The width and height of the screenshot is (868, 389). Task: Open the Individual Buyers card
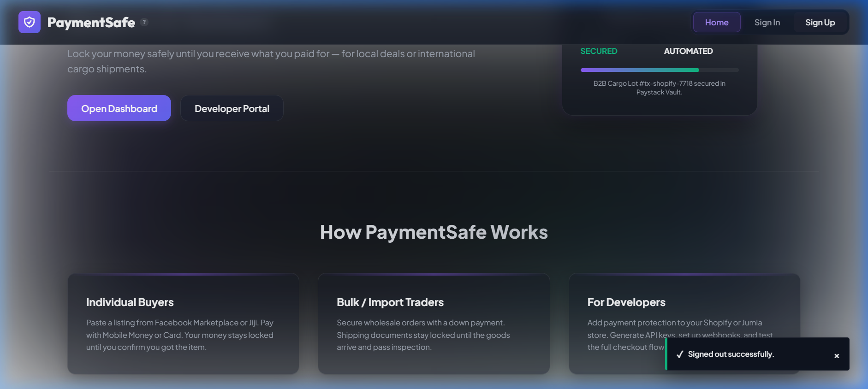pos(183,324)
